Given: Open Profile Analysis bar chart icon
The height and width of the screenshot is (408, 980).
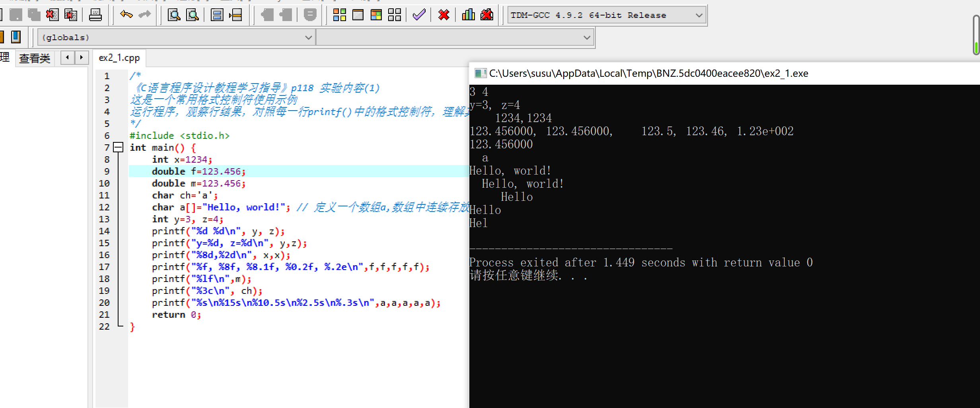Looking at the screenshot, I should click(468, 15).
